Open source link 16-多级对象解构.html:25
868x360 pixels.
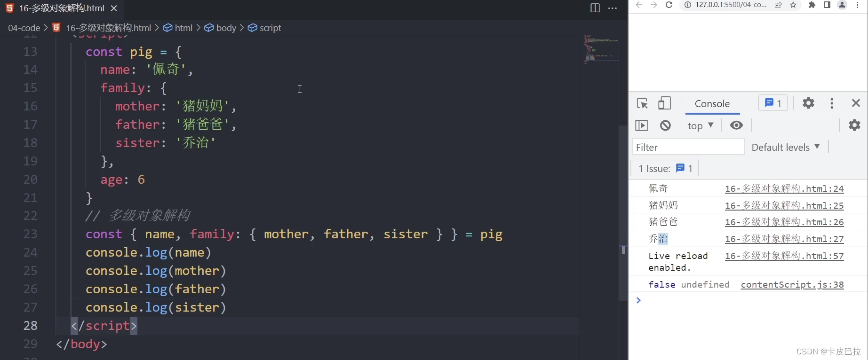pos(784,205)
